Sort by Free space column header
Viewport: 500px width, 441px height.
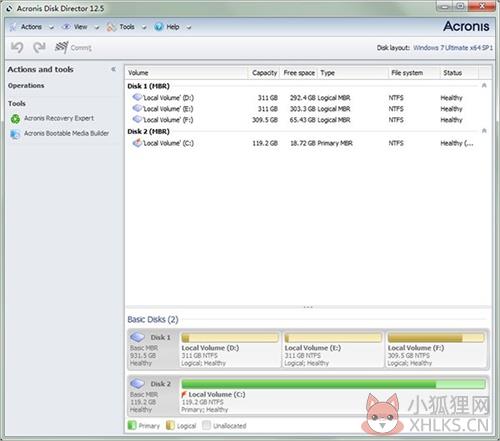[x=299, y=73]
